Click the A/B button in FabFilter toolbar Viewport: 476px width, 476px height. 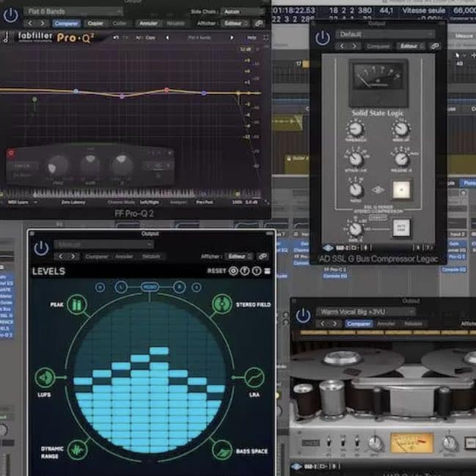(139, 37)
